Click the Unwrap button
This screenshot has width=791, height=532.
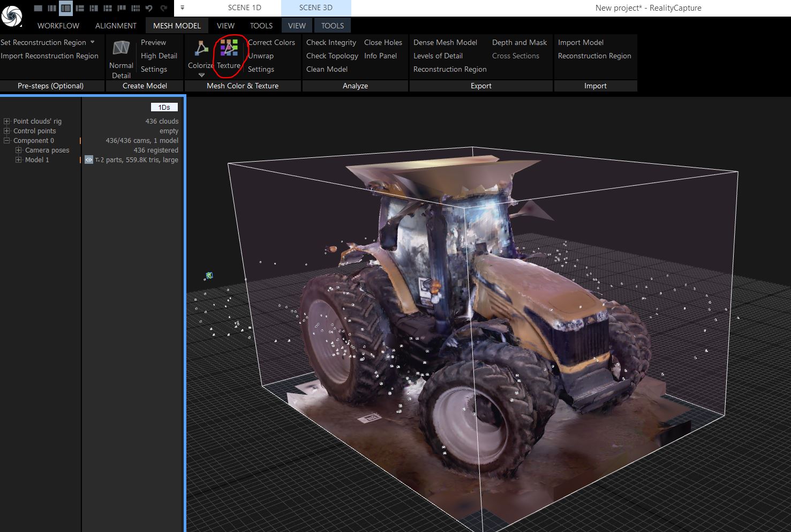(x=261, y=56)
